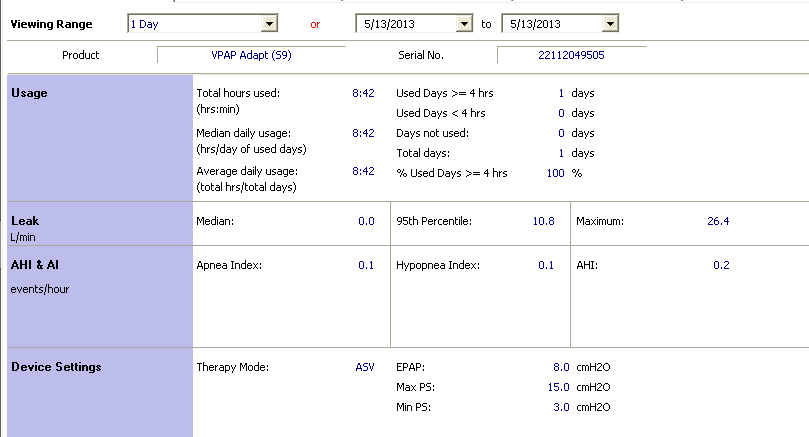
Task: Click the Hypopnea Index value 0.1
Action: point(546,265)
